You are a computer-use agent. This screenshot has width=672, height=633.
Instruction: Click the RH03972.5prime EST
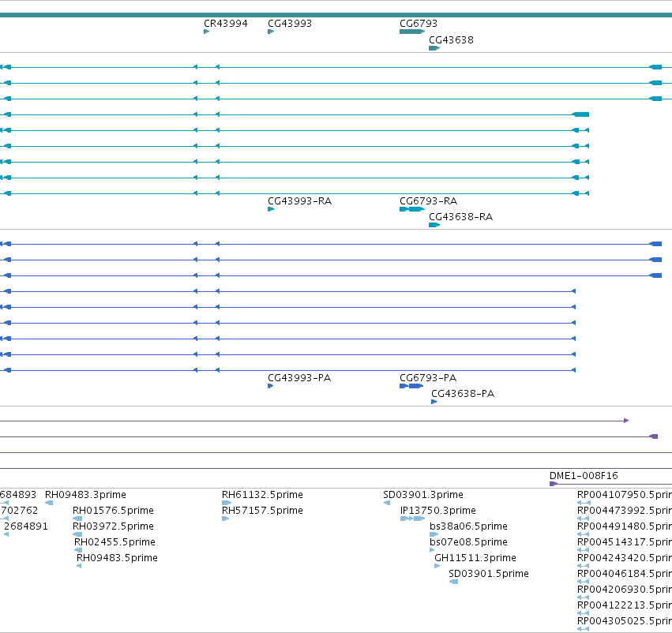tap(77, 534)
